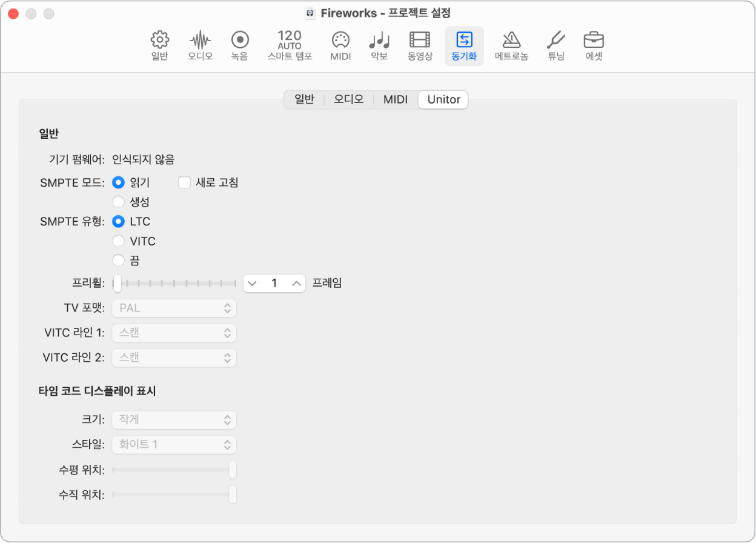This screenshot has width=756, height=543.
Task: Increase the 프리휠 frame stepper value
Action: pyautogui.click(x=296, y=283)
